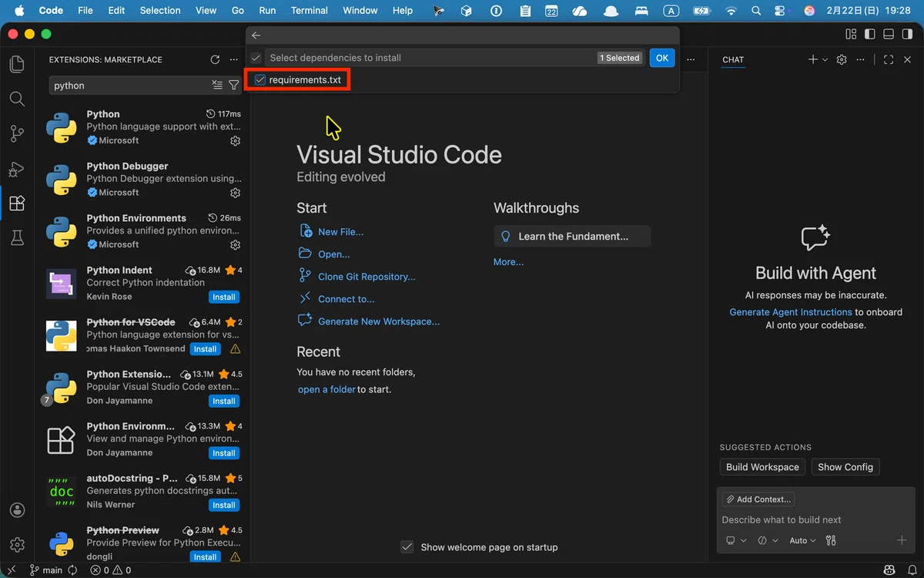924x578 pixels.
Task: Expand the new chat dropdown chevron
Action: 825,59
